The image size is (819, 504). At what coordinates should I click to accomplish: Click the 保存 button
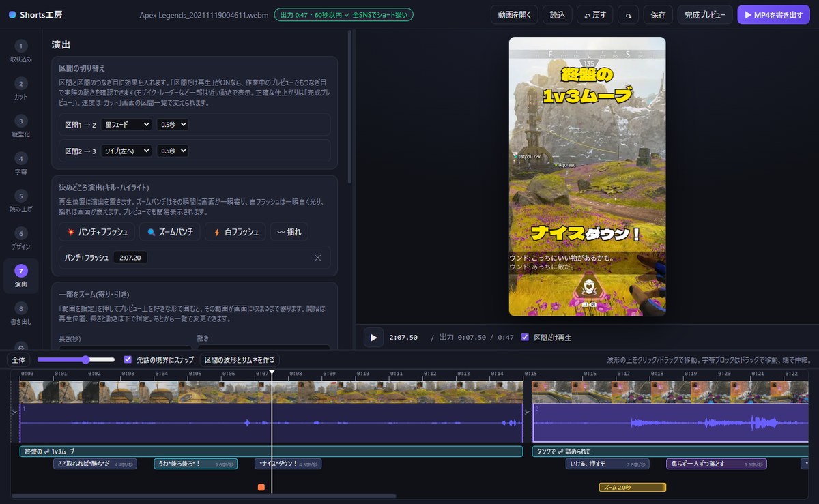point(658,14)
